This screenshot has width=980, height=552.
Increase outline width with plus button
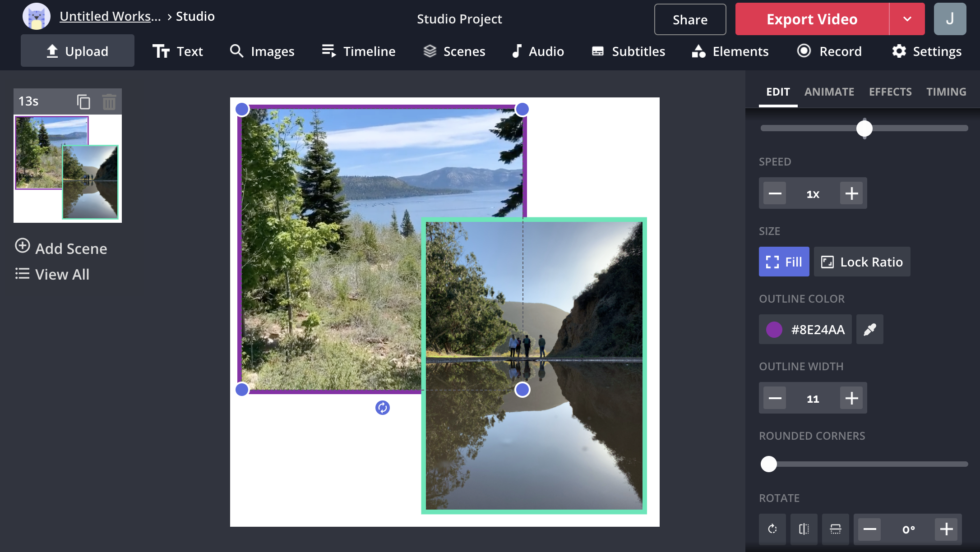(851, 398)
